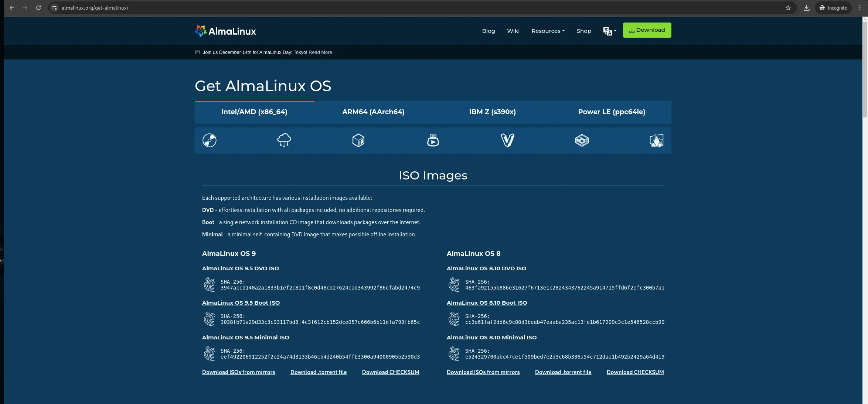This screenshot has width=868, height=404.
Task: Follow the Read More announcement link
Action: click(320, 52)
